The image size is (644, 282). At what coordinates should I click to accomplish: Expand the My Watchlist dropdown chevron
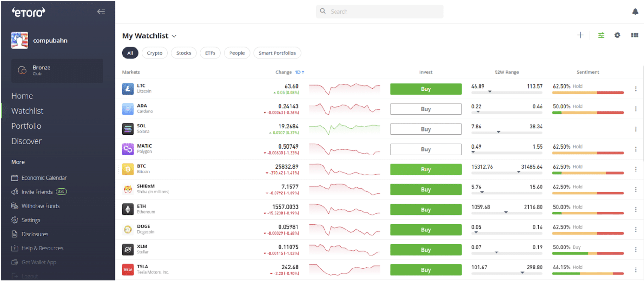click(174, 36)
